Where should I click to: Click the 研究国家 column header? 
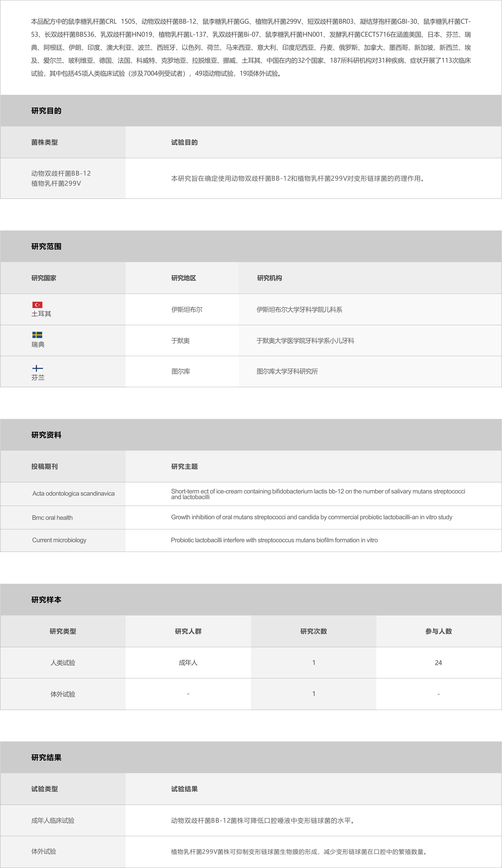click(44, 278)
